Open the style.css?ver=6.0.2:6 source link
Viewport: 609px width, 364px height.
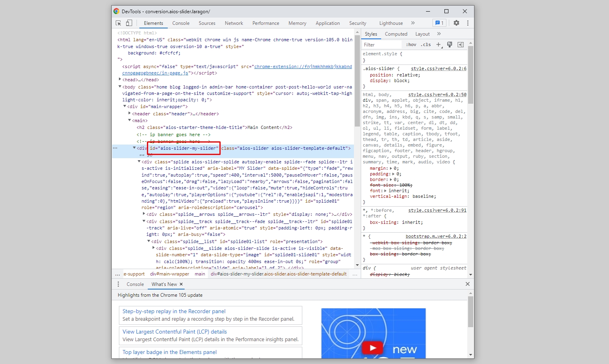coord(438,69)
